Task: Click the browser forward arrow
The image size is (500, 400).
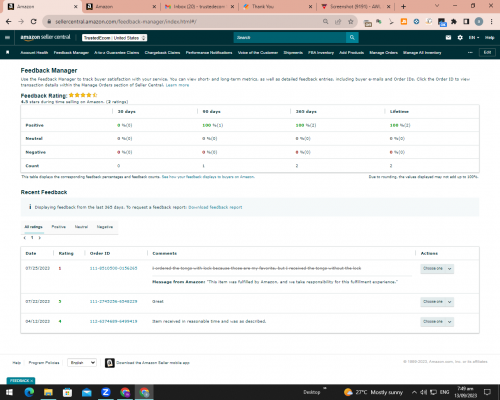Action: coord(21,22)
